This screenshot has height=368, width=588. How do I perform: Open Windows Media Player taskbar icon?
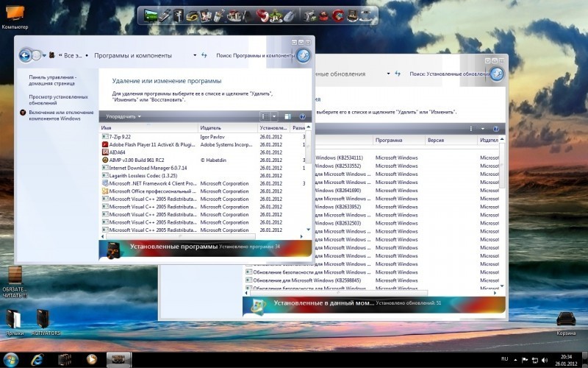click(x=91, y=360)
